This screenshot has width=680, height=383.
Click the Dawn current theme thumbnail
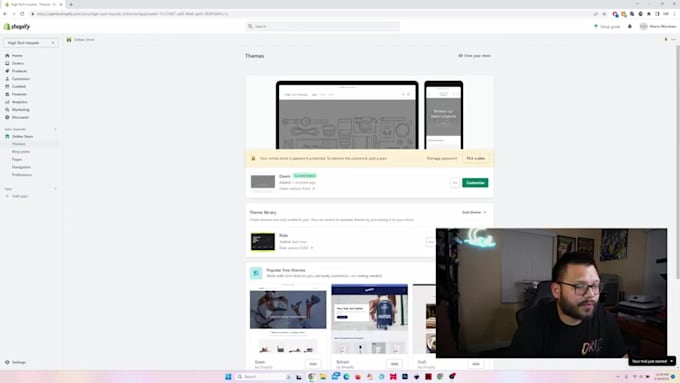(263, 182)
